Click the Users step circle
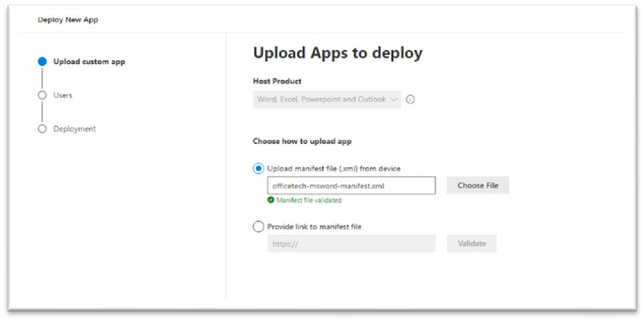The image size is (644, 320). click(42, 95)
